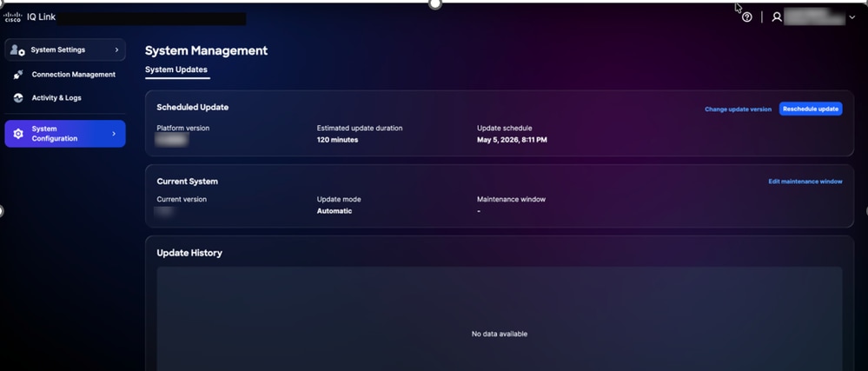Click the IQ Link product title

click(42, 17)
